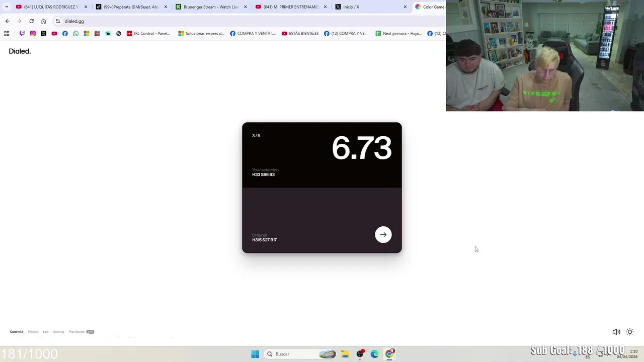Click the Color v1.4 footer label

point(17,332)
